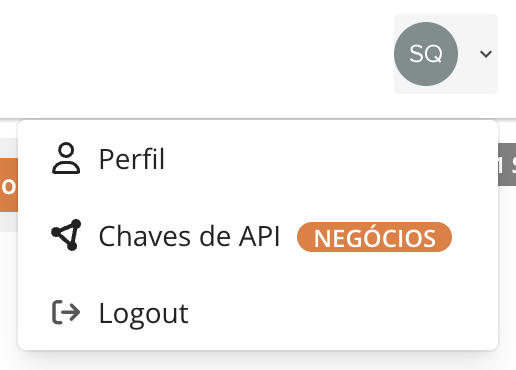Go to the Perfil text label
Screen dimensions: 516x370
tap(132, 159)
